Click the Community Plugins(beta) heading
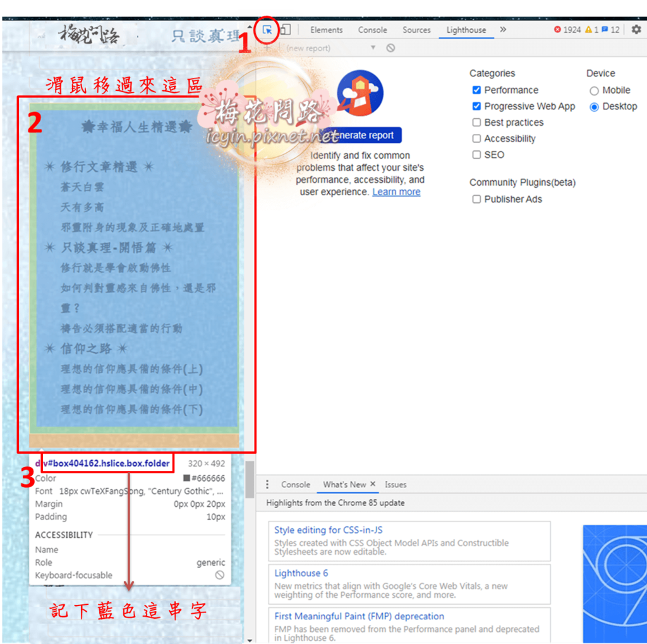The height and width of the screenshot is (644, 647). (523, 183)
